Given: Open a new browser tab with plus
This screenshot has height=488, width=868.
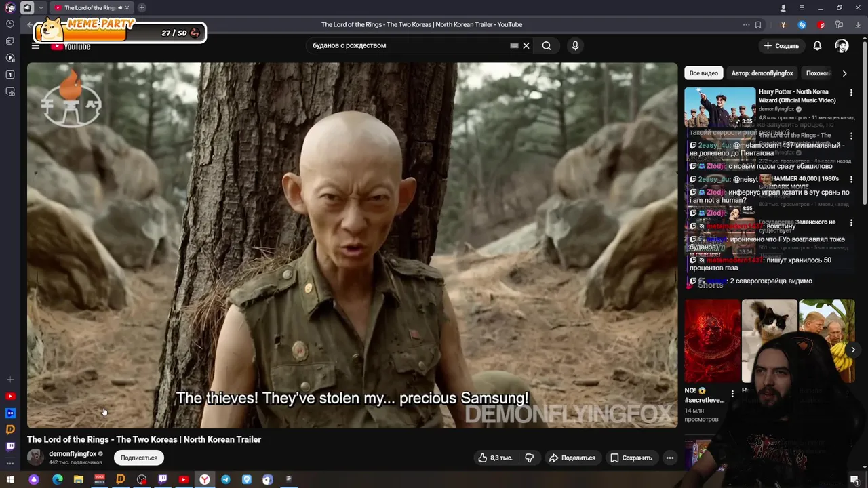Looking at the screenshot, I should pos(142,7).
